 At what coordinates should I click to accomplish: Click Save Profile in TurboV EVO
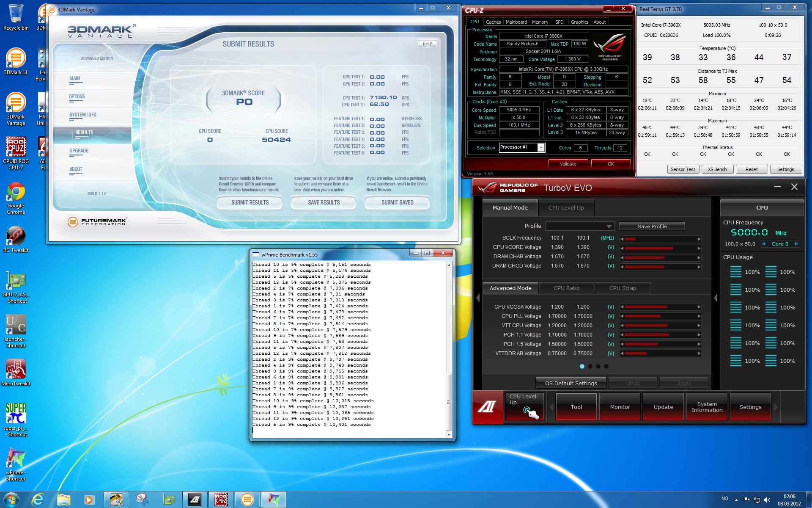[x=652, y=226]
